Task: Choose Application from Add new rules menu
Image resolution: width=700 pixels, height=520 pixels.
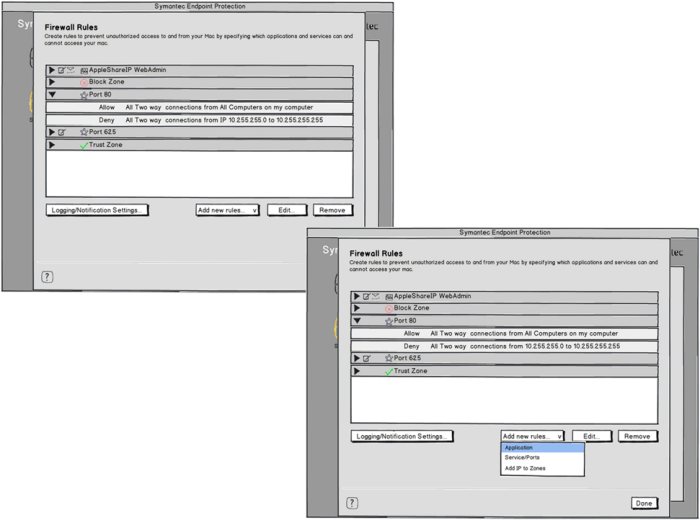Action: (x=542, y=448)
